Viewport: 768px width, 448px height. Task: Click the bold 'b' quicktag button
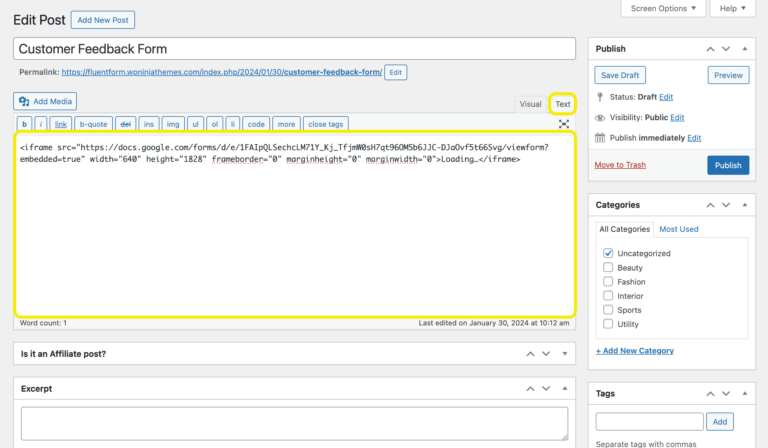click(x=25, y=124)
